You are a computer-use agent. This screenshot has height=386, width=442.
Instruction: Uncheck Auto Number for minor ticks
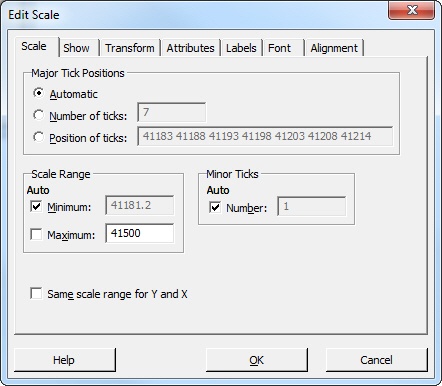pyautogui.click(x=215, y=207)
